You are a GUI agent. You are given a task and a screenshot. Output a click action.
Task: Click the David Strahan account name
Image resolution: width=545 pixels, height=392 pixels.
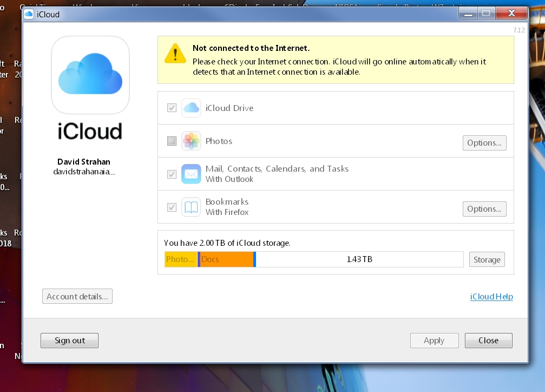84,162
